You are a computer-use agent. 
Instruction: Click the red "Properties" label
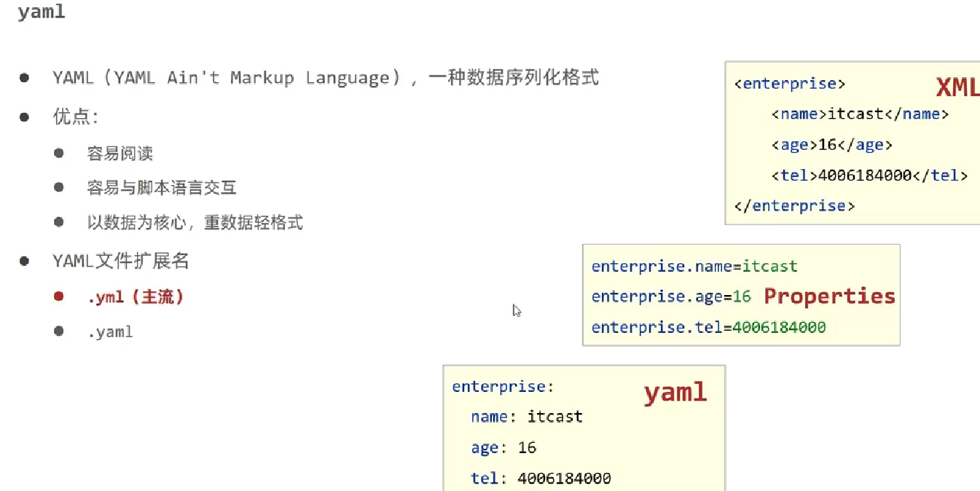[829, 296]
